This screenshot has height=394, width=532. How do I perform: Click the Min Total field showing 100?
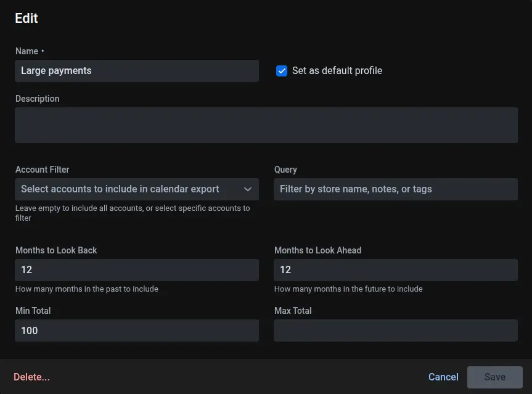[x=136, y=330]
